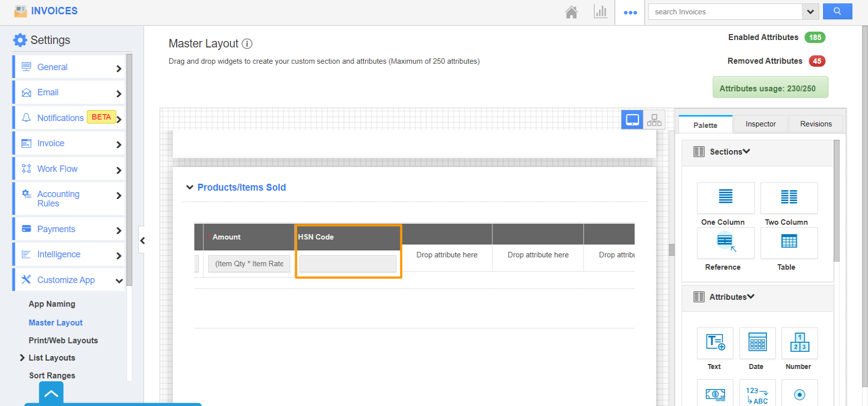Pick the Date attribute widget
The height and width of the screenshot is (406, 868).
757,343
